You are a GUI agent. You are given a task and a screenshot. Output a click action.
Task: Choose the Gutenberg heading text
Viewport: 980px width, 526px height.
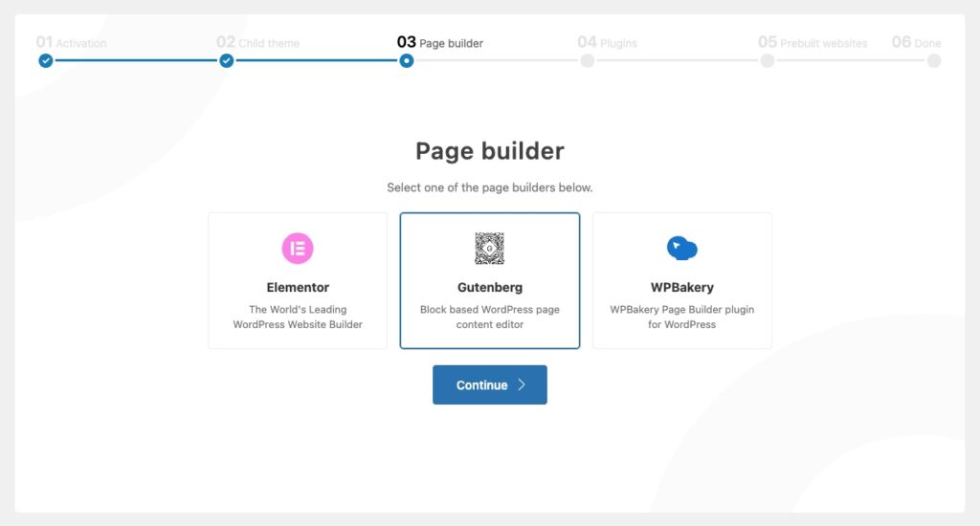(489, 287)
